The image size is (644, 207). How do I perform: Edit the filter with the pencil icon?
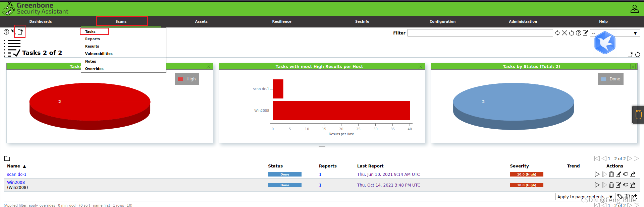586,33
